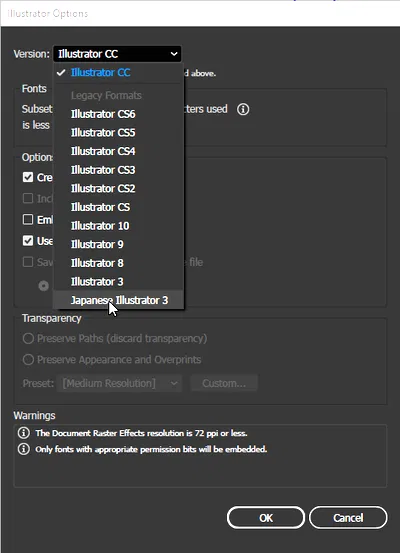
Task: Choose Illustrator CS5 legacy format
Action: pyautogui.click(x=118, y=133)
